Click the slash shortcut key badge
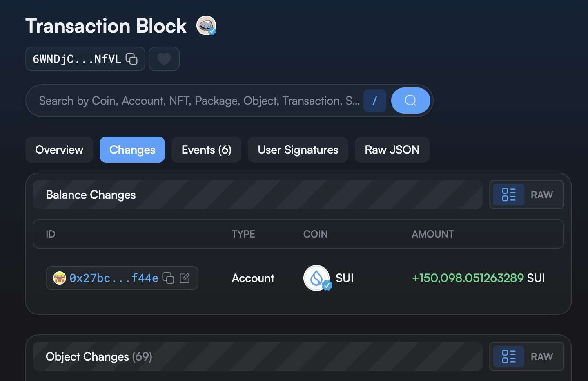Viewport: 588px width, 381px height. tap(375, 101)
